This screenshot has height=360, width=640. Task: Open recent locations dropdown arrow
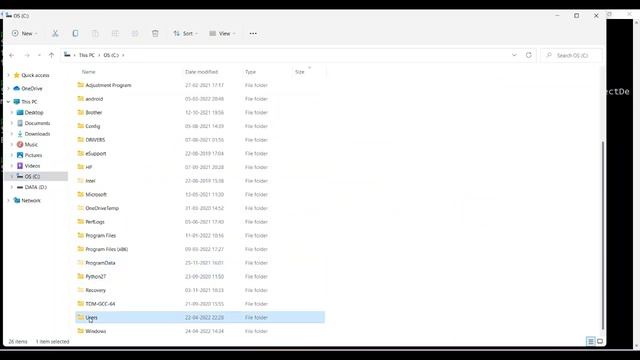(39, 55)
